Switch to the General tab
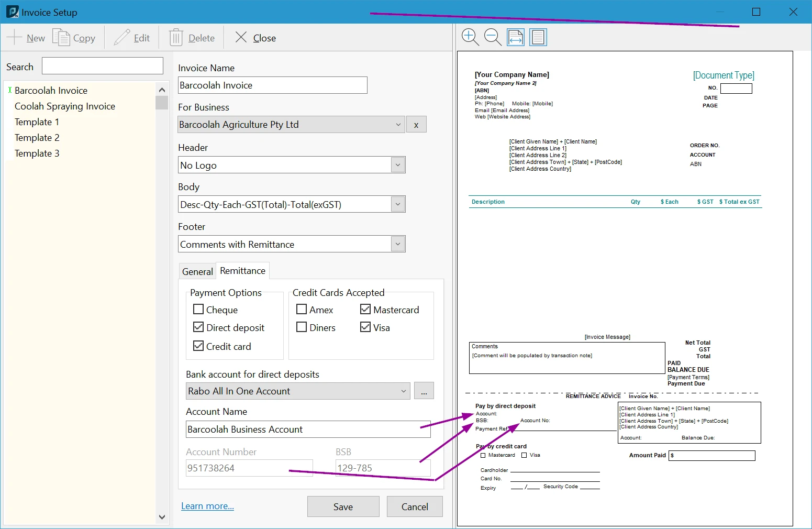The image size is (812, 529). 197,271
